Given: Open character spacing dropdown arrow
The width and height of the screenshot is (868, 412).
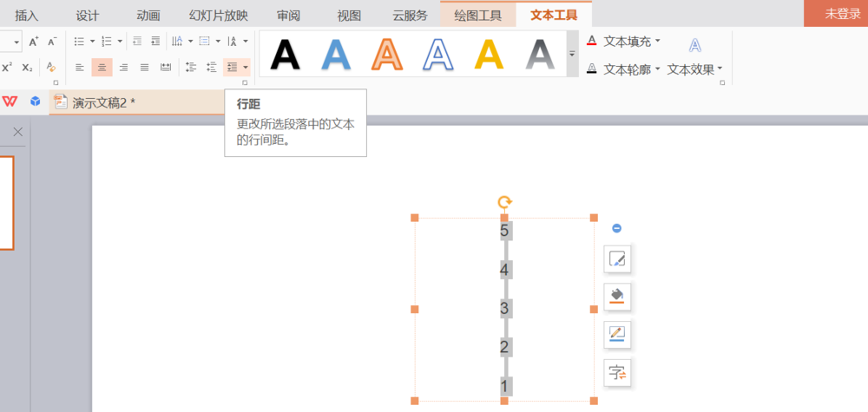Looking at the screenshot, I should [246, 42].
